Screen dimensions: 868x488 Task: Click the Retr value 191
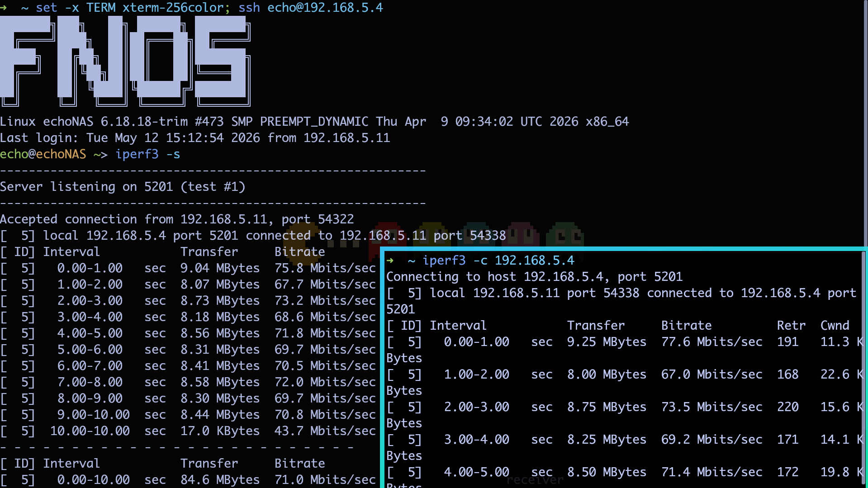[788, 342]
